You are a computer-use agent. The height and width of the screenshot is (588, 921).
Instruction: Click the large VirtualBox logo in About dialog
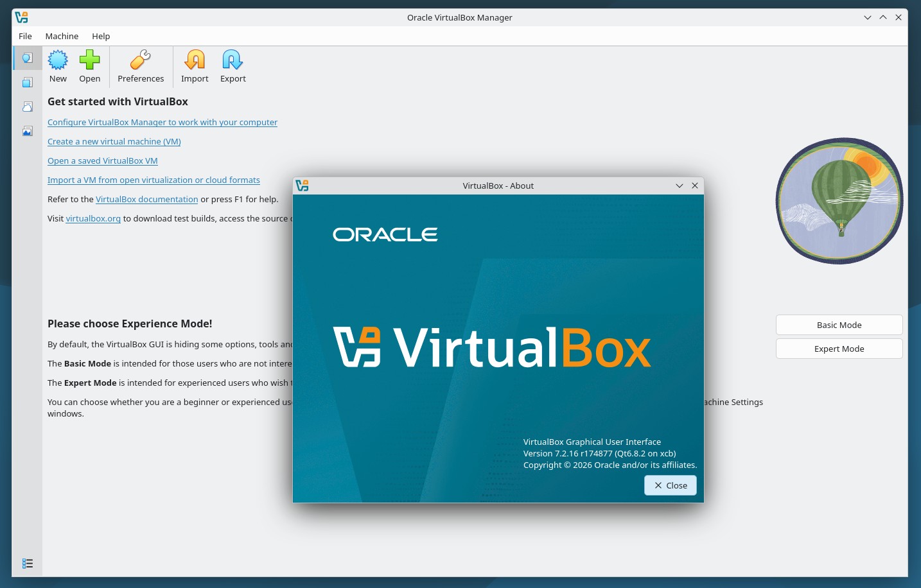point(492,347)
